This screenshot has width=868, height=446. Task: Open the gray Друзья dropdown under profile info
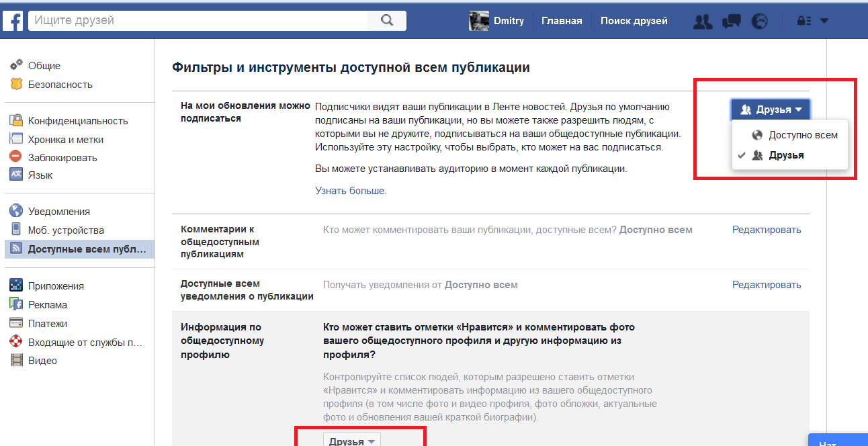pos(352,441)
